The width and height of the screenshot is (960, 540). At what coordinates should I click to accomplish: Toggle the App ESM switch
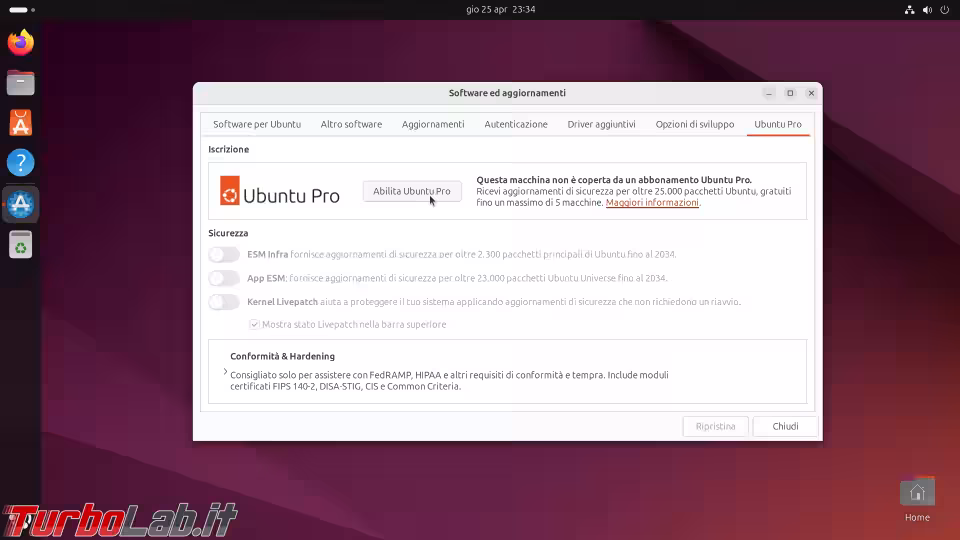(224, 278)
